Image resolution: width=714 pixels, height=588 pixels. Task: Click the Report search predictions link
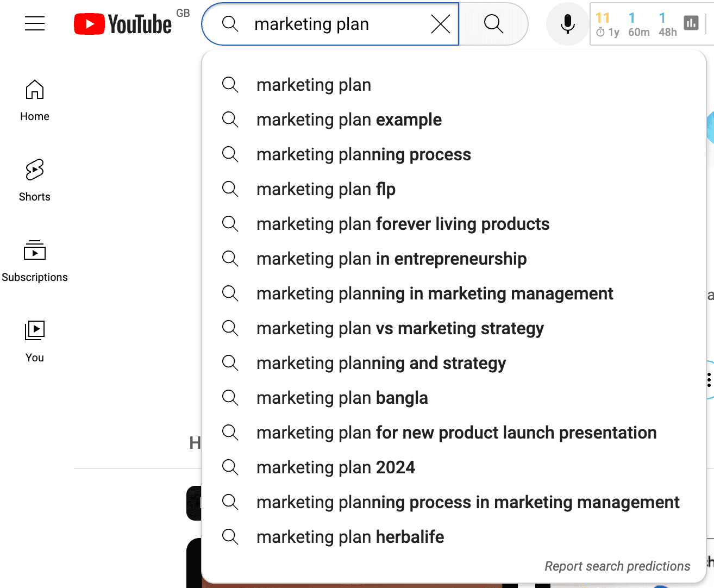(x=617, y=566)
